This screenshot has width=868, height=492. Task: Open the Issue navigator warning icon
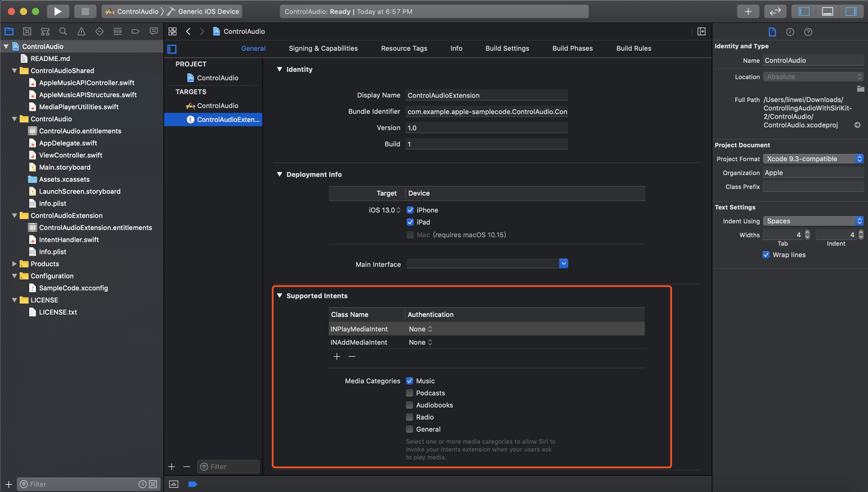click(81, 31)
